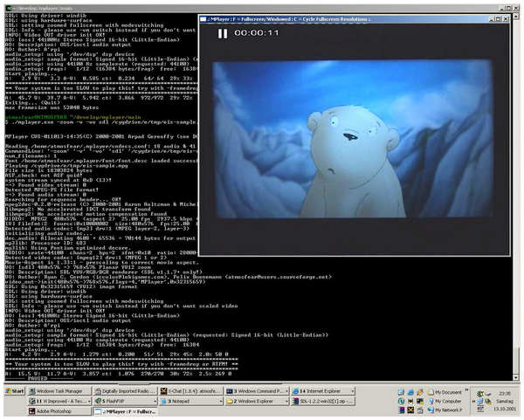
Task: Click the console window system menu icon
Action: tap(9, 8)
